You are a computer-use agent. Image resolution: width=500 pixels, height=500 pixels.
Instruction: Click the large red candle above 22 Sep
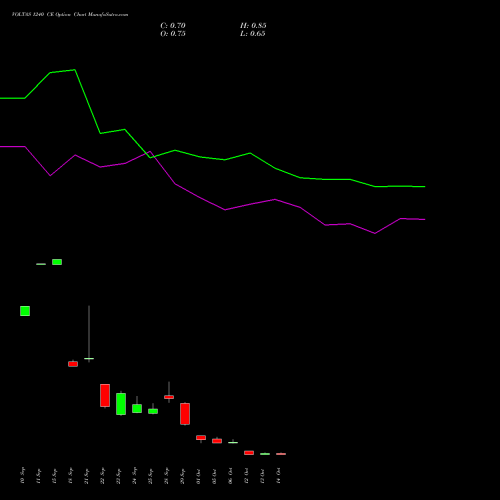[105, 395]
